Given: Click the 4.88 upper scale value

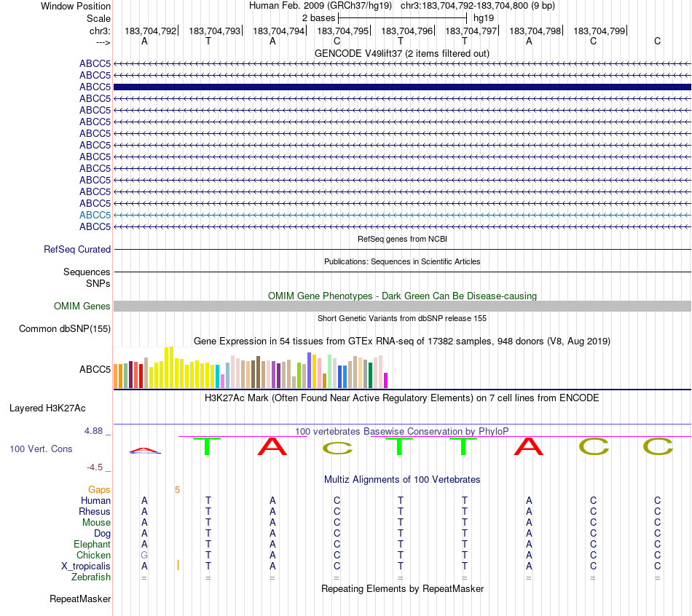Looking at the screenshot, I should [x=93, y=431].
